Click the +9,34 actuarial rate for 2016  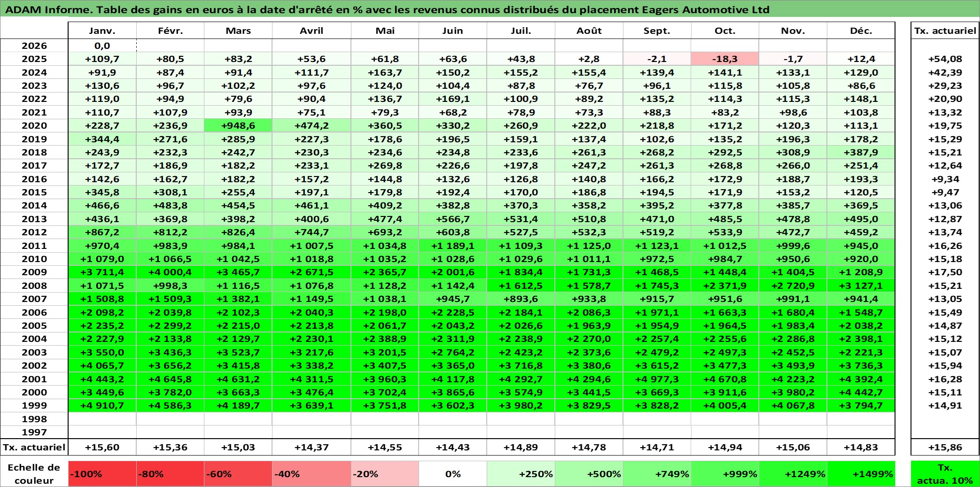[x=945, y=179]
